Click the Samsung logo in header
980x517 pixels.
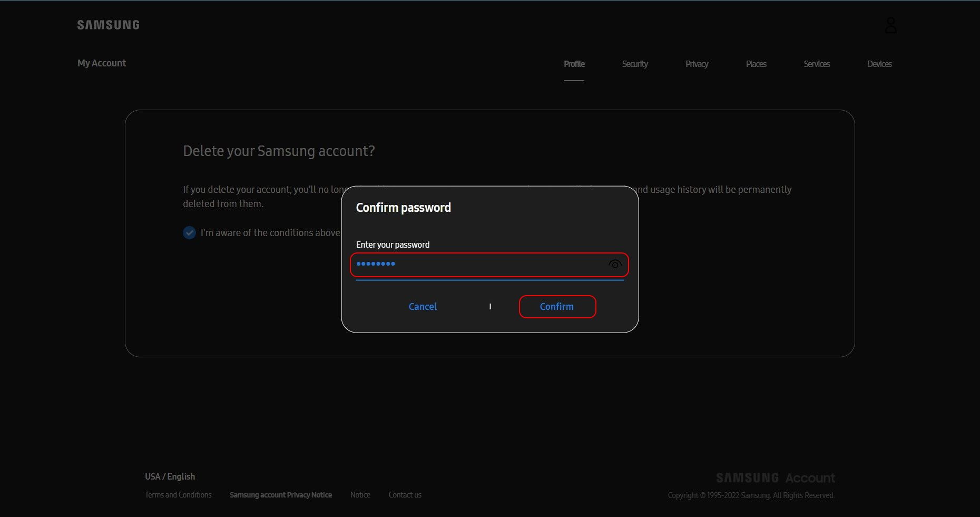pos(108,25)
